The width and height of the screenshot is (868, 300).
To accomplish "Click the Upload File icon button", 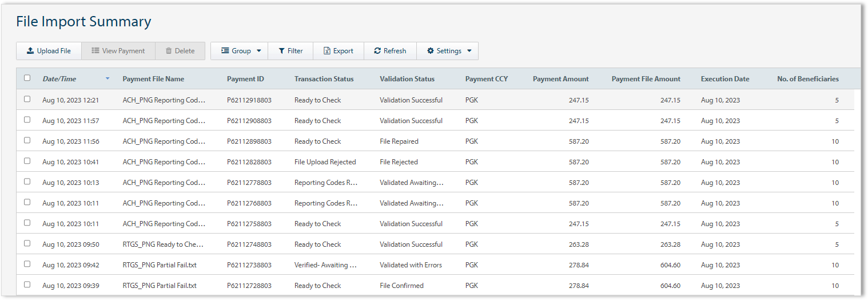I will tap(30, 51).
